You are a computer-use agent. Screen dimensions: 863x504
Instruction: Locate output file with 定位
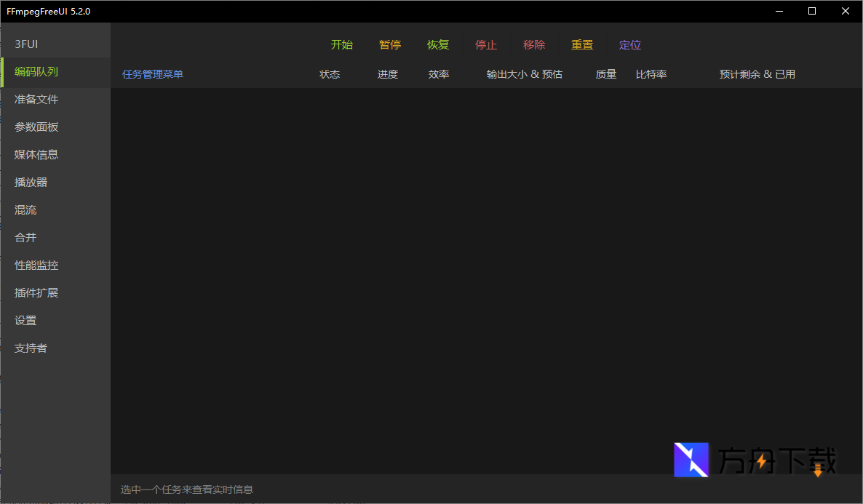tap(630, 44)
